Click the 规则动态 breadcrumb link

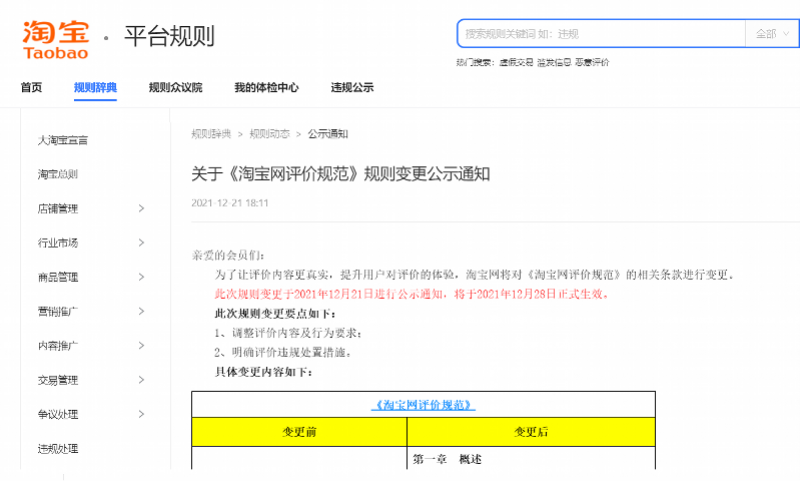click(x=269, y=134)
